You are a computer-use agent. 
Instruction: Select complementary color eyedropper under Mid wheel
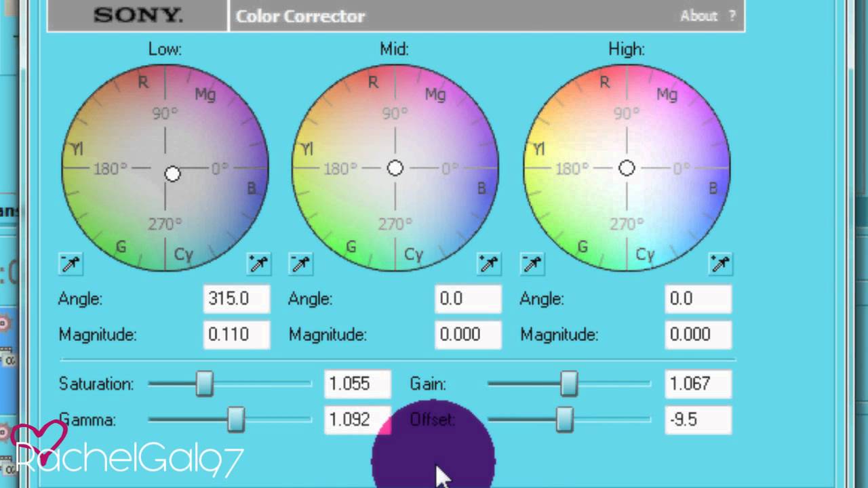click(300, 264)
